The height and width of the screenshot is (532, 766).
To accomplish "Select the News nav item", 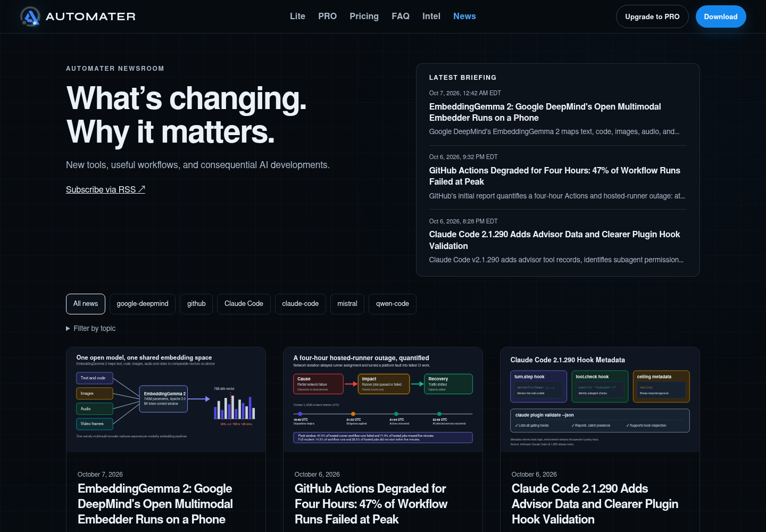I will [x=464, y=16].
